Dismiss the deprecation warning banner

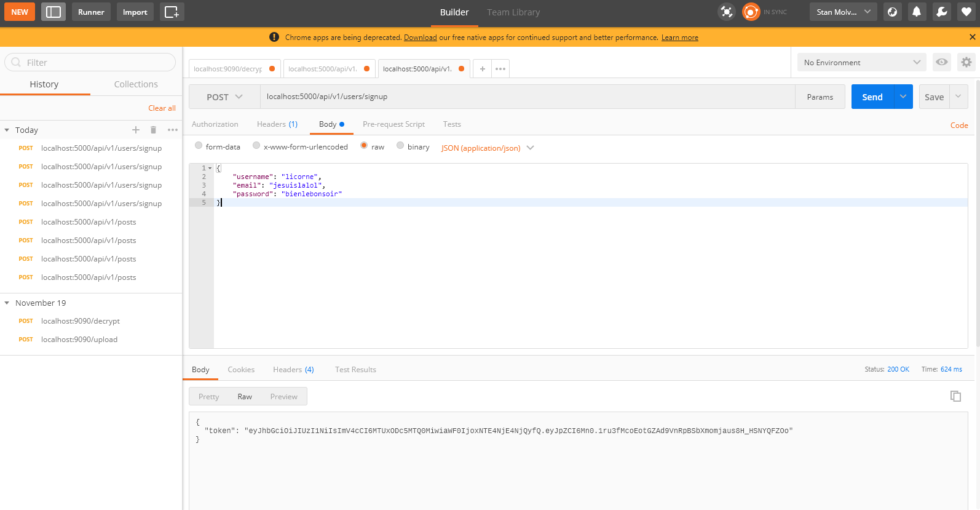972,37
